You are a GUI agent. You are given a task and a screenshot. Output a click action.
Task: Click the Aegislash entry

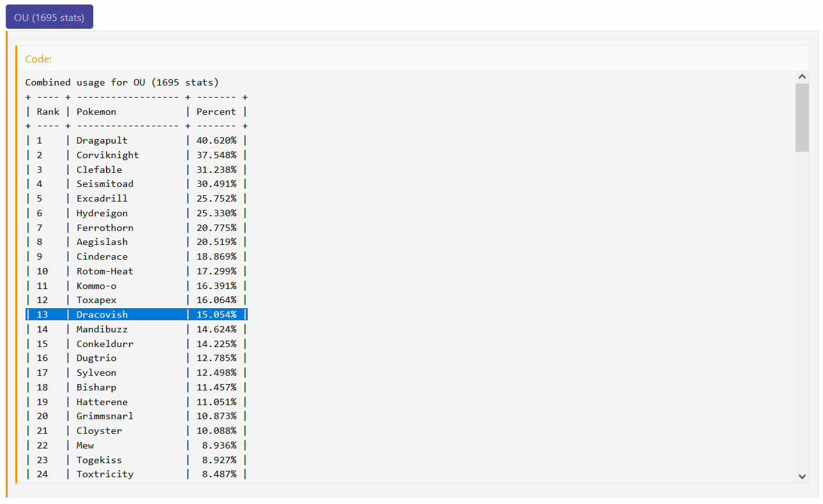[x=102, y=242]
